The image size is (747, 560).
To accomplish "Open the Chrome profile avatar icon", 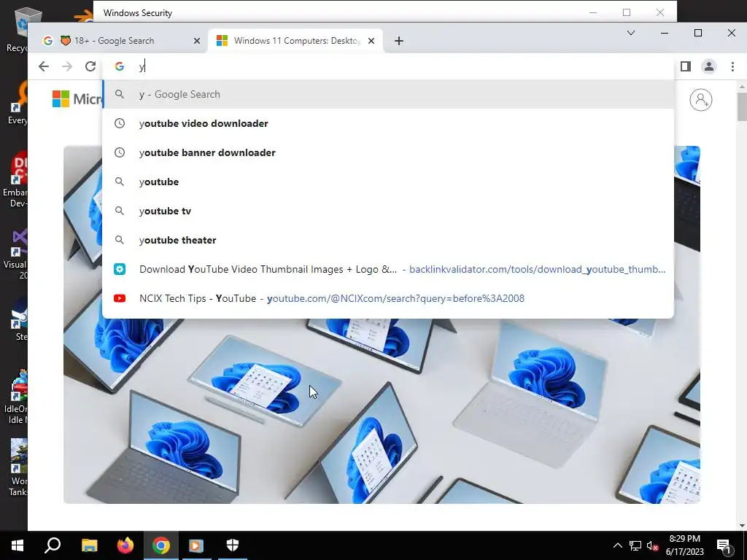I will pyautogui.click(x=709, y=66).
